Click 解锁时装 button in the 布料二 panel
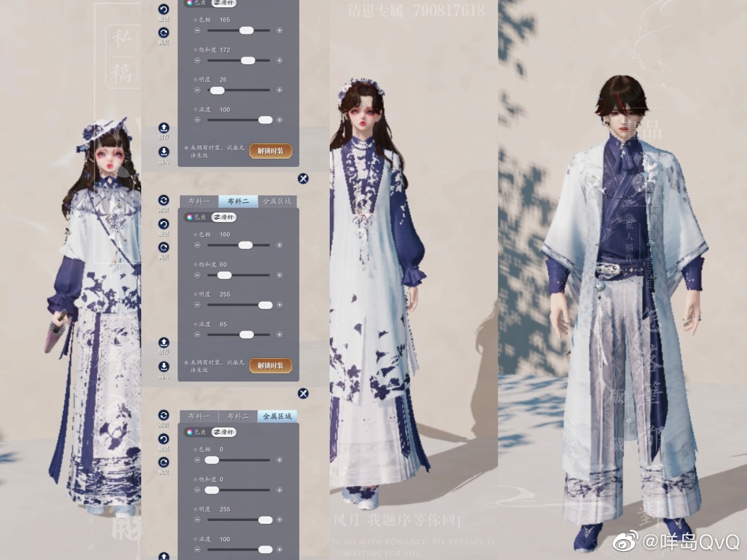The width and height of the screenshot is (747, 560). (270, 366)
